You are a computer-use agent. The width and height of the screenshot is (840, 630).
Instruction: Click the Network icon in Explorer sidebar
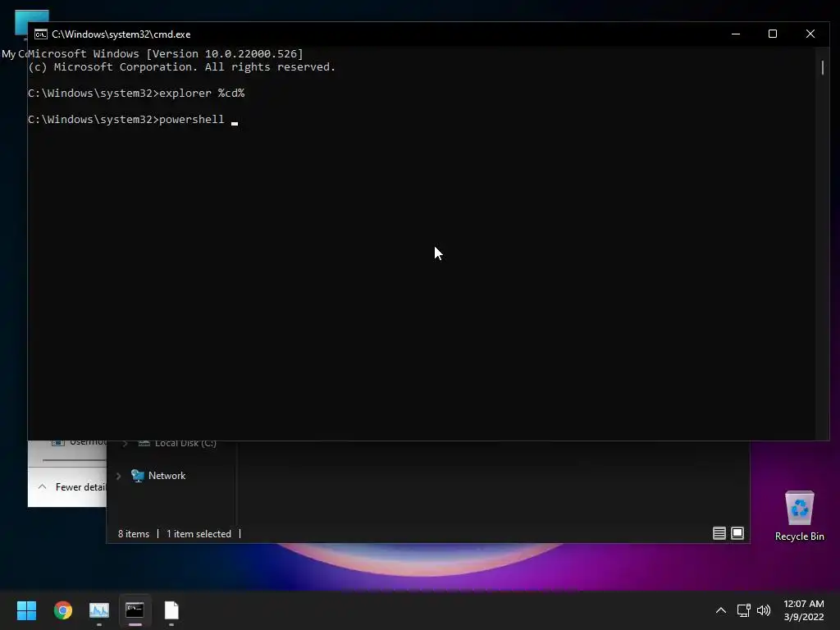click(138, 476)
